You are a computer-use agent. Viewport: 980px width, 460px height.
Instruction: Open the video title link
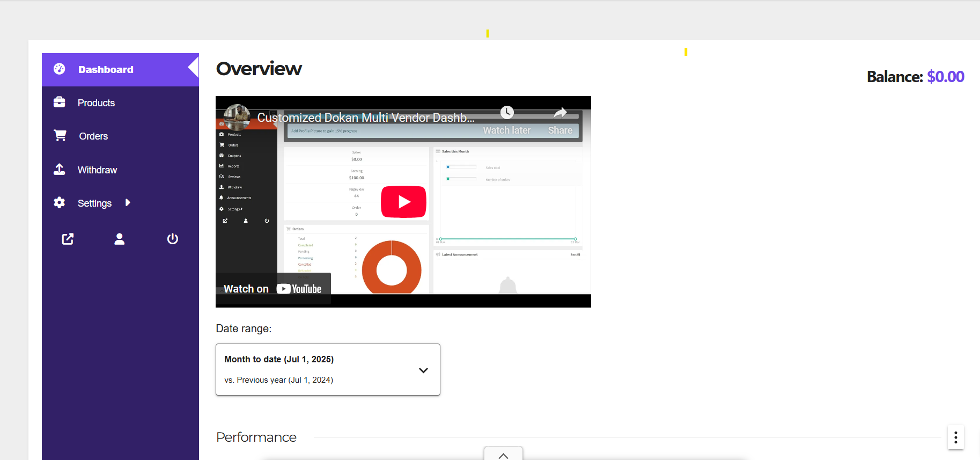coord(366,118)
